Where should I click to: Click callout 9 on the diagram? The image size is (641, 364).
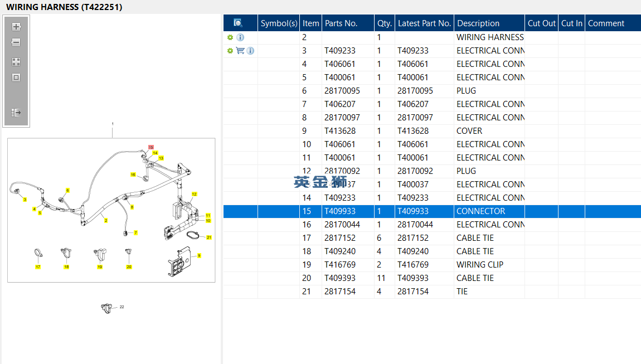tap(199, 255)
